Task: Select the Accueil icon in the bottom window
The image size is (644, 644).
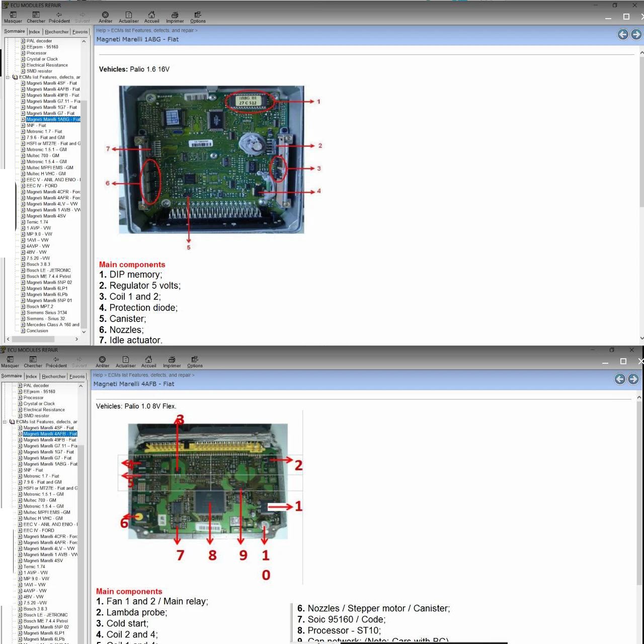Action: (148, 360)
